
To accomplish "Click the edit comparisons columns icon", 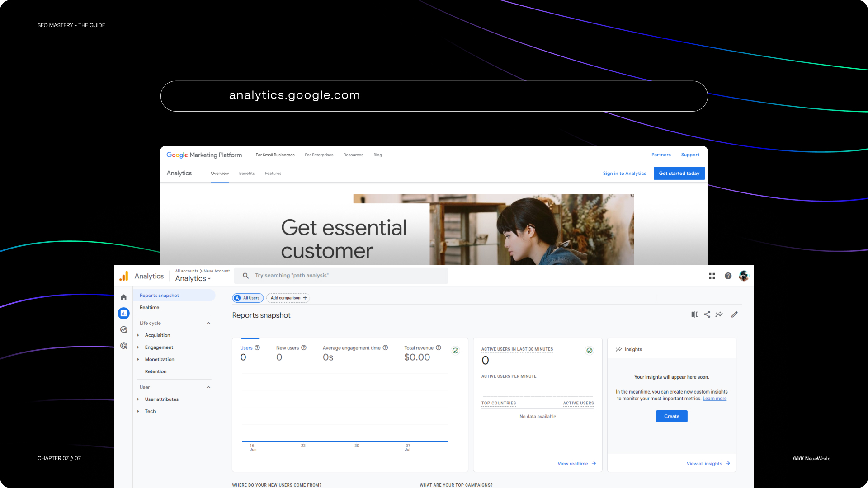I will coord(695,314).
